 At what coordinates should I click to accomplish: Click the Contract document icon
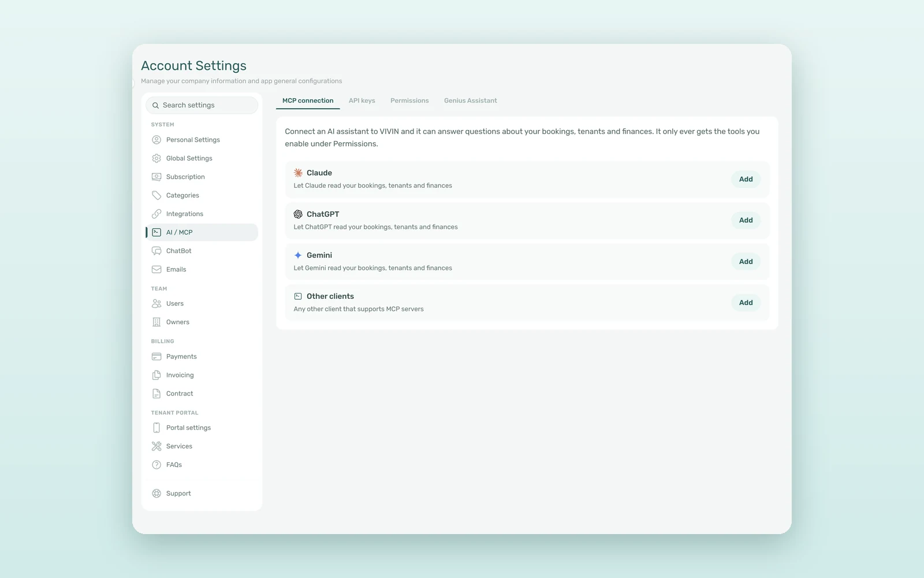pyautogui.click(x=157, y=394)
